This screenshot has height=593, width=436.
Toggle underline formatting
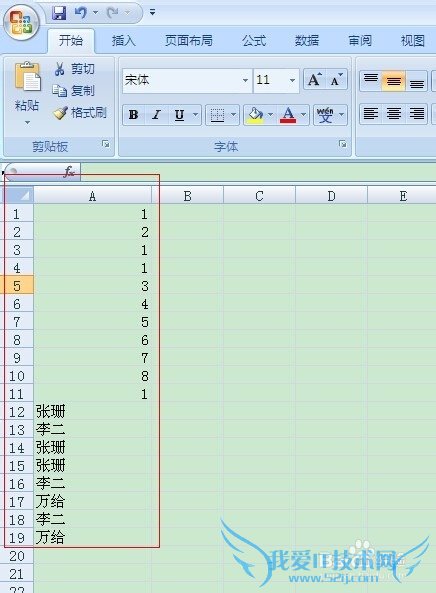(x=179, y=115)
